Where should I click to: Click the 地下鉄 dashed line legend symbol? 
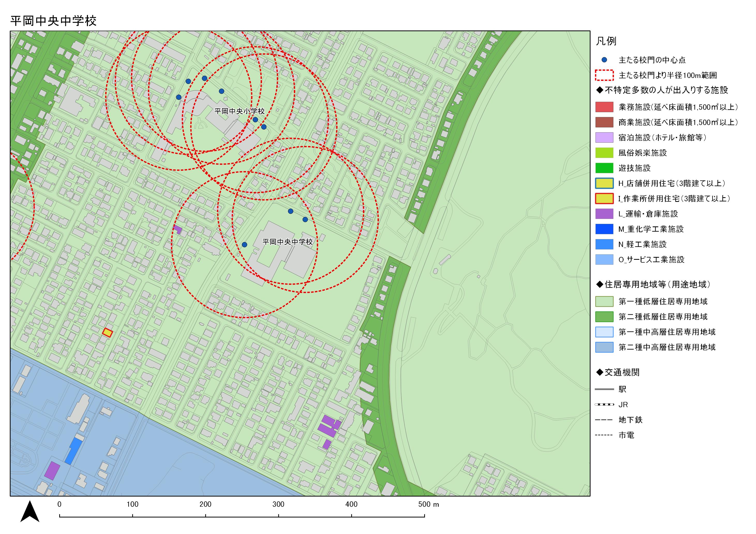(604, 420)
